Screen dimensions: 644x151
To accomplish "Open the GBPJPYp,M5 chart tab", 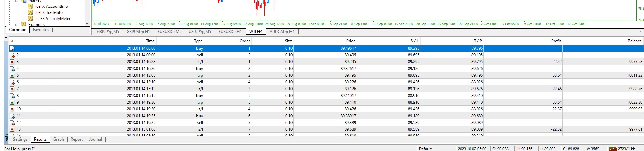I will pyautogui.click(x=108, y=32).
